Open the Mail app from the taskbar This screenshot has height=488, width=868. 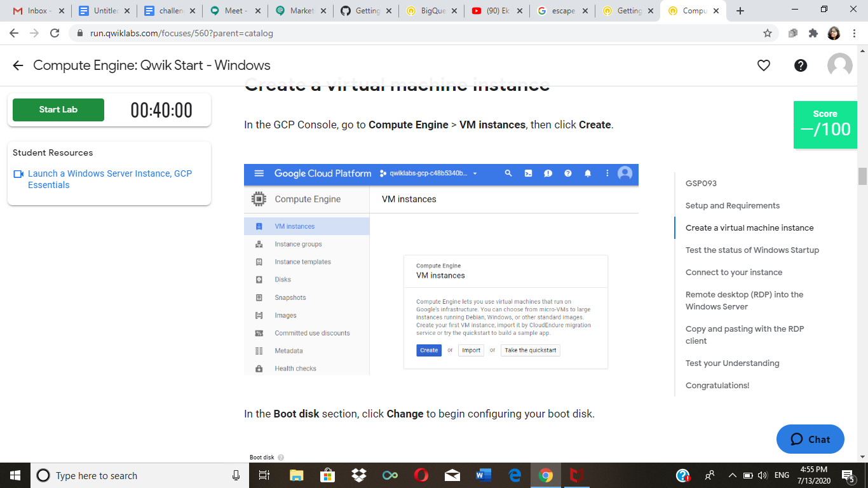click(x=452, y=475)
